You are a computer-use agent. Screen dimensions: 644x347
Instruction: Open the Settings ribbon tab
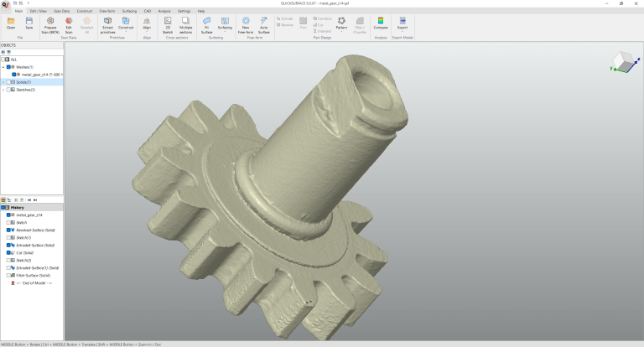[x=184, y=11]
